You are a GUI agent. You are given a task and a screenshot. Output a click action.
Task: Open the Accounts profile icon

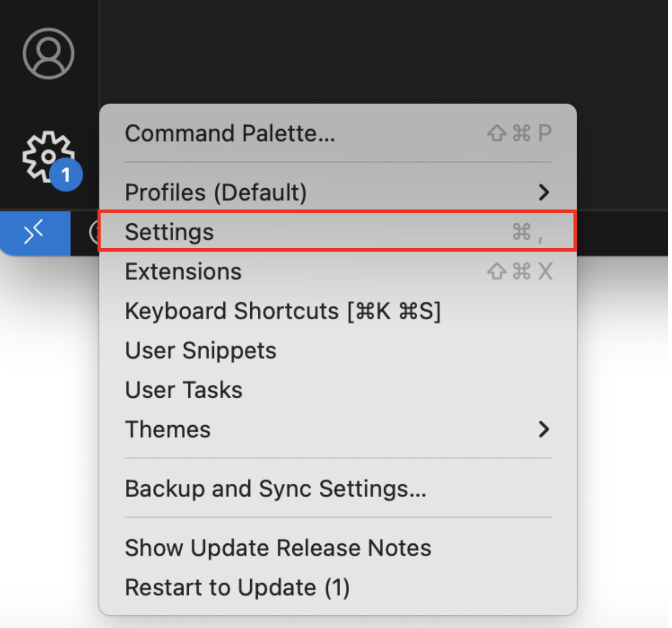tap(48, 53)
